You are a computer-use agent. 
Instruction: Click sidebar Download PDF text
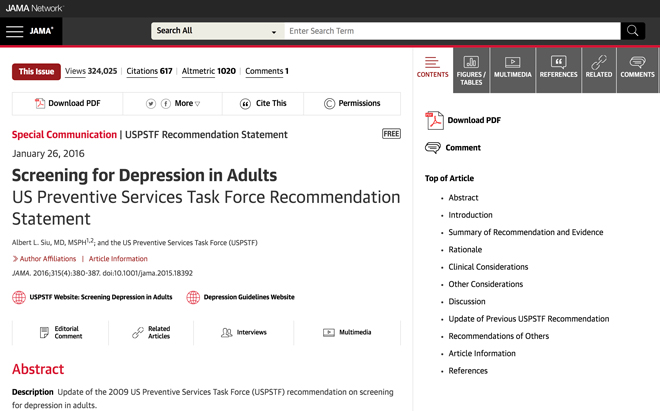click(x=474, y=120)
